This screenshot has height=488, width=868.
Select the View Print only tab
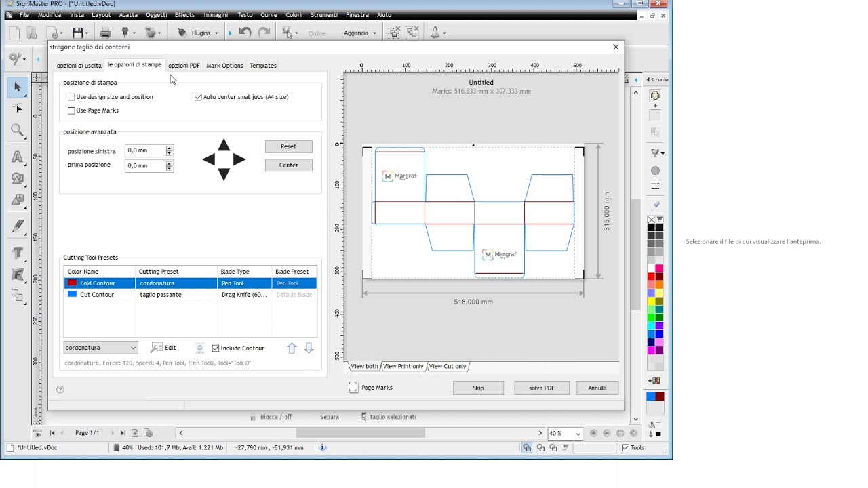403,367
